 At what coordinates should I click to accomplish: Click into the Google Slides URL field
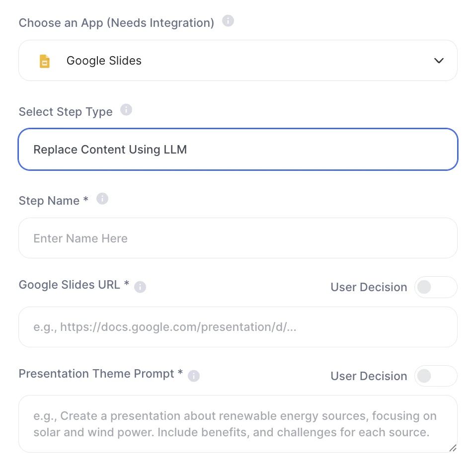238,327
